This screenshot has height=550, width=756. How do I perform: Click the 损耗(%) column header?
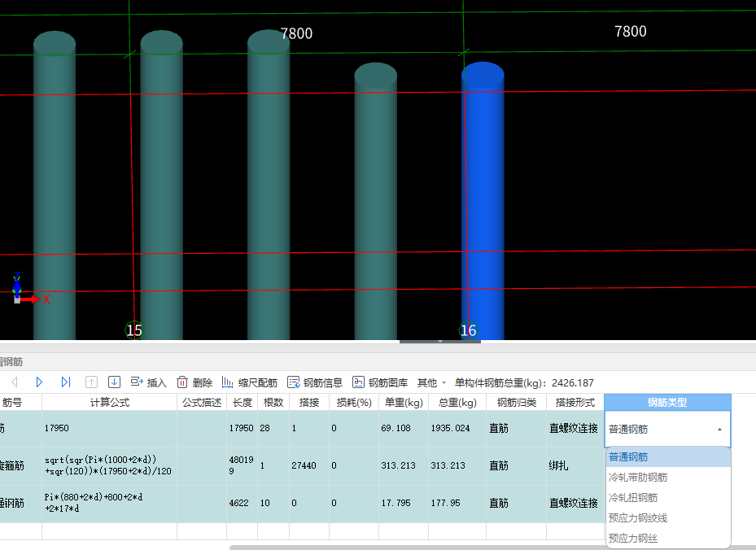354,402
